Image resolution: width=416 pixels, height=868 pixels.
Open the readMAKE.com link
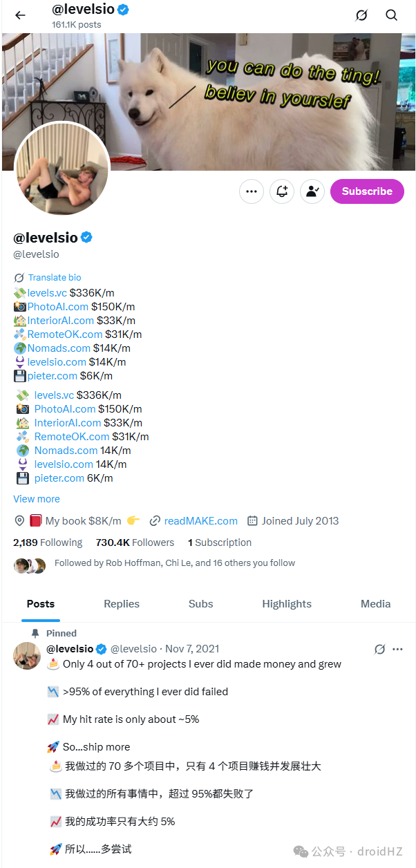coord(201,521)
